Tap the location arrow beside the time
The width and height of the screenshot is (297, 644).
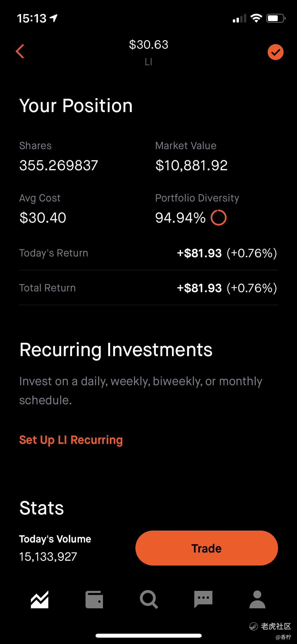54,18
